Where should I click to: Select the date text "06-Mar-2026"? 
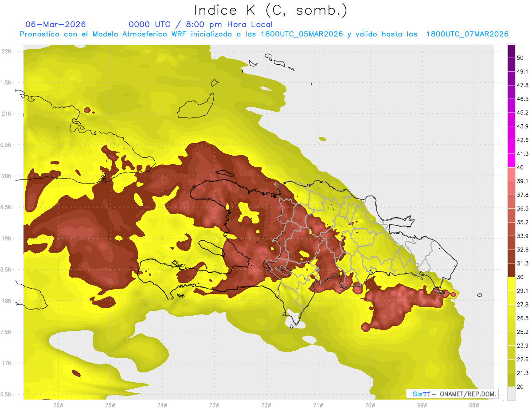pyautogui.click(x=56, y=24)
